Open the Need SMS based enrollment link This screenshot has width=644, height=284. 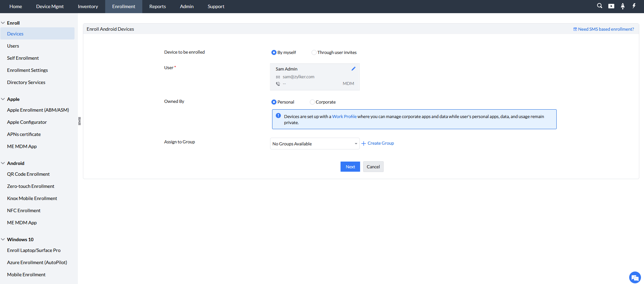point(606,29)
